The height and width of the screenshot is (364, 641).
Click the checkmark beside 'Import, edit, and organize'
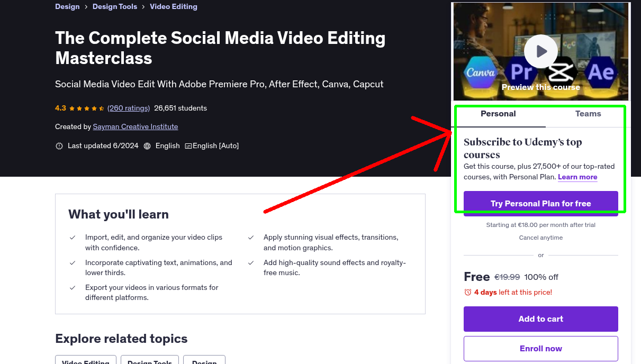[73, 238]
